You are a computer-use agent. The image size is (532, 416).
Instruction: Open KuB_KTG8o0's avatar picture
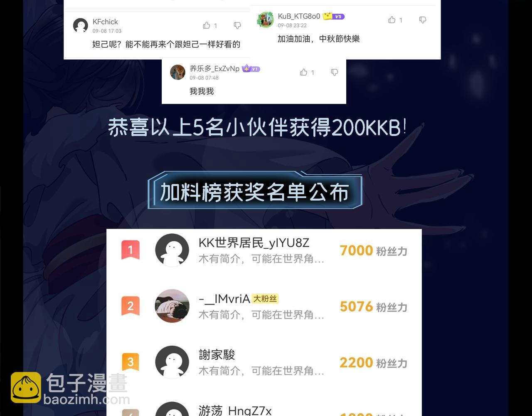tap(266, 20)
